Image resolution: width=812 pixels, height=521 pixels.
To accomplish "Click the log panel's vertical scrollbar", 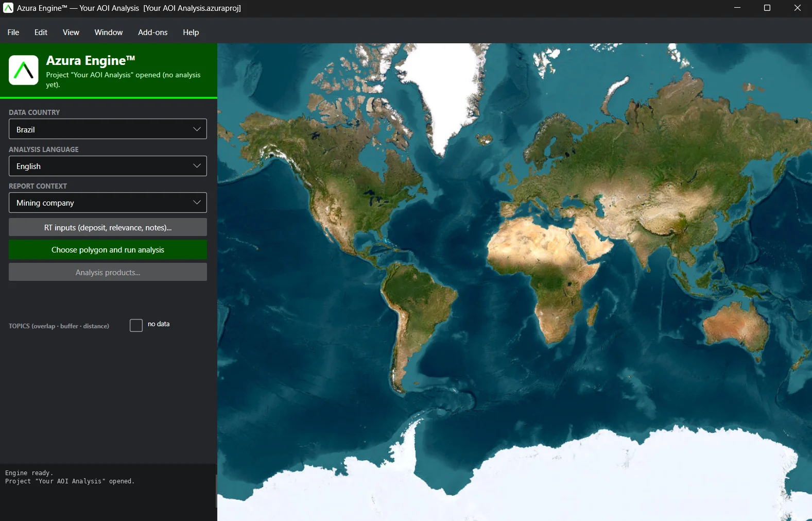I will coord(216,491).
